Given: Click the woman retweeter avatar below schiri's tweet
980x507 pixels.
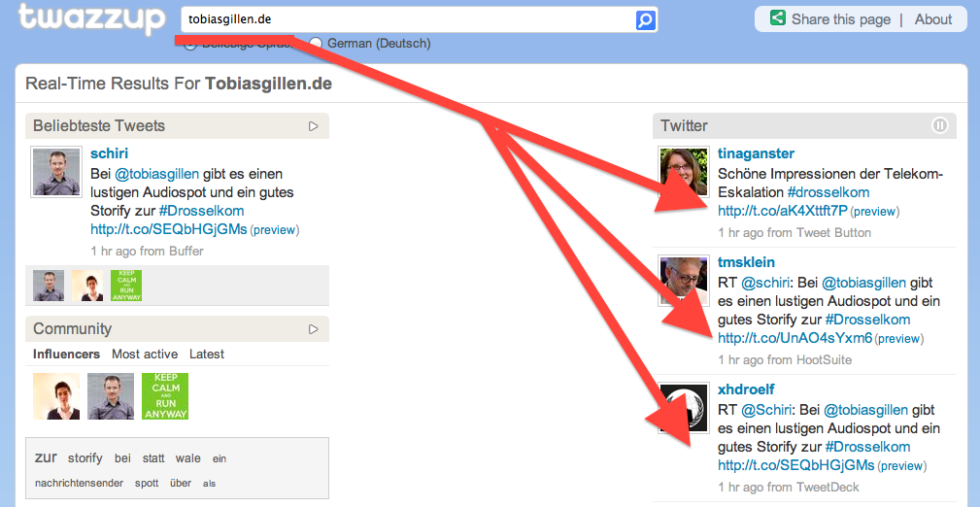Looking at the screenshot, I should (x=87, y=286).
